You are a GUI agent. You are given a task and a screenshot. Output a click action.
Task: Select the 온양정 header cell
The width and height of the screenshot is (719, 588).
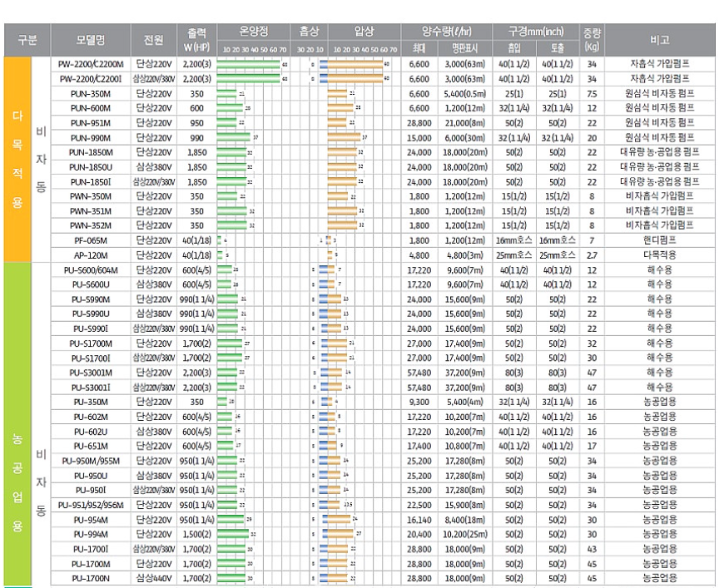click(x=254, y=32)
